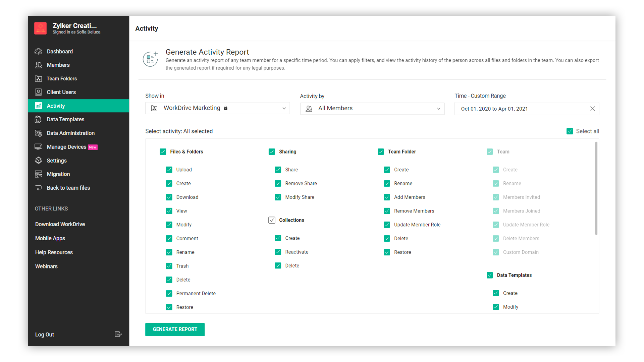Open the Show in WorkDrive Marketing dropdown
Image resolution: width=644 pixels, height=362 pixels.
tap(217, 108)
